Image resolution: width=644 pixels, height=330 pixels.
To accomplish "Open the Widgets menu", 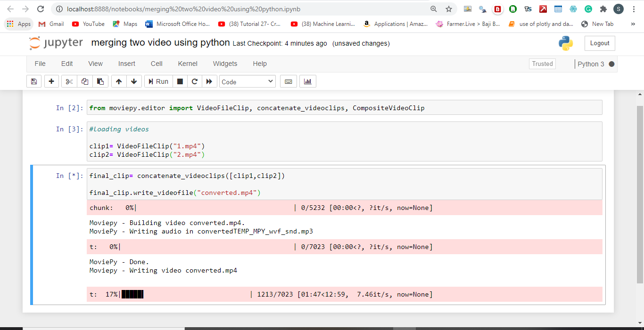I will [x=225, y=64].
